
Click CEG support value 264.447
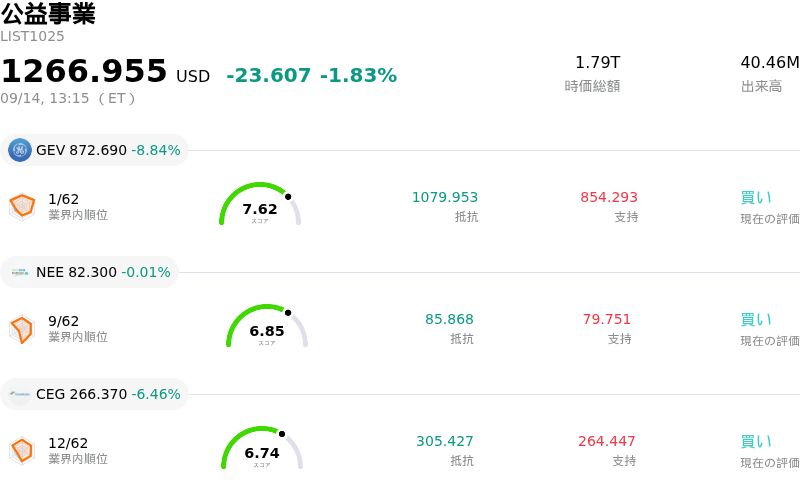[x=607, y=441]
